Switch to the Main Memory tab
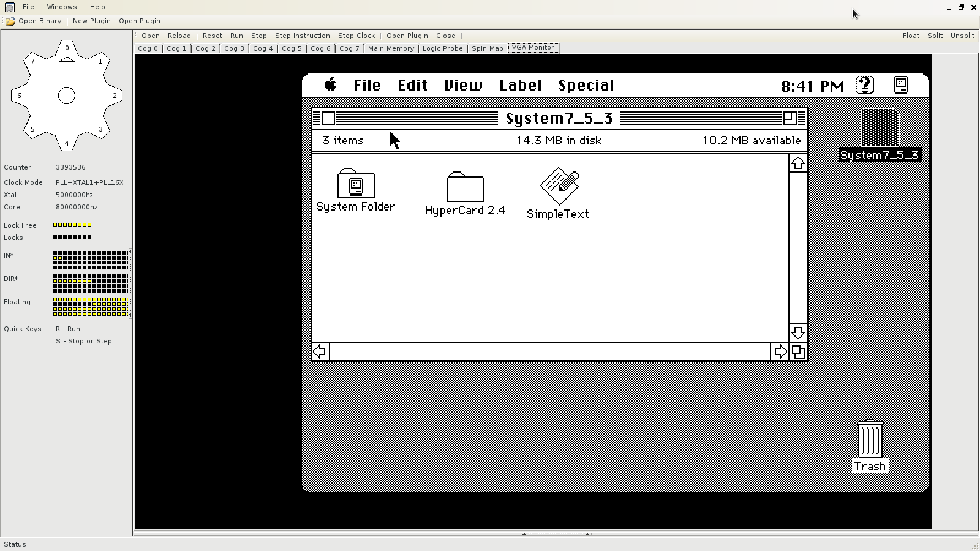This screenshot has width=980, height=551. tap(391, 48)
